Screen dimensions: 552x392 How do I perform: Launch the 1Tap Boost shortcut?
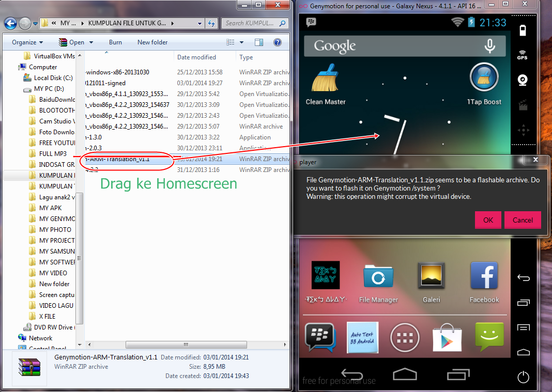click(x=484, y=85)
